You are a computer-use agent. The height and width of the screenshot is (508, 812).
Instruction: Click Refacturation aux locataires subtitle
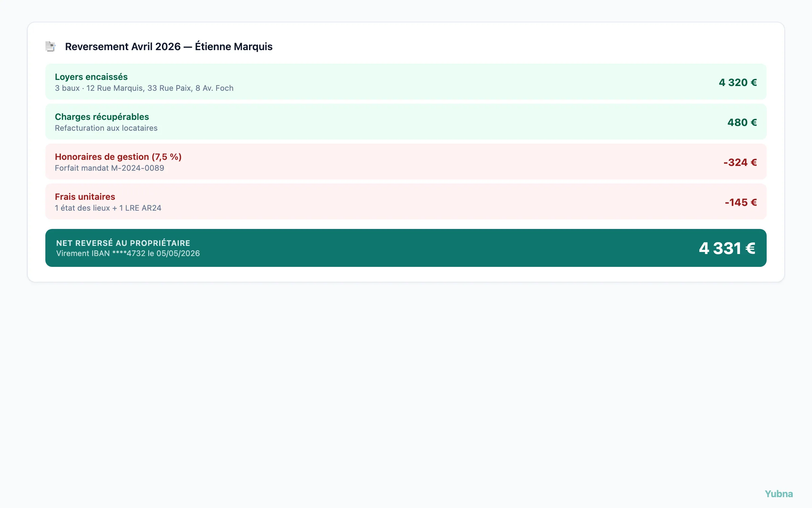106,128
